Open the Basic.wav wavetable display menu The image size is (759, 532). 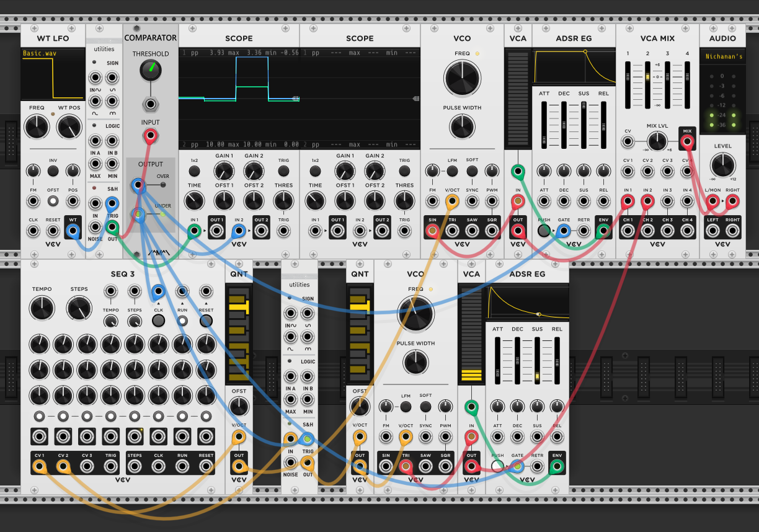(x=53, y=74)
